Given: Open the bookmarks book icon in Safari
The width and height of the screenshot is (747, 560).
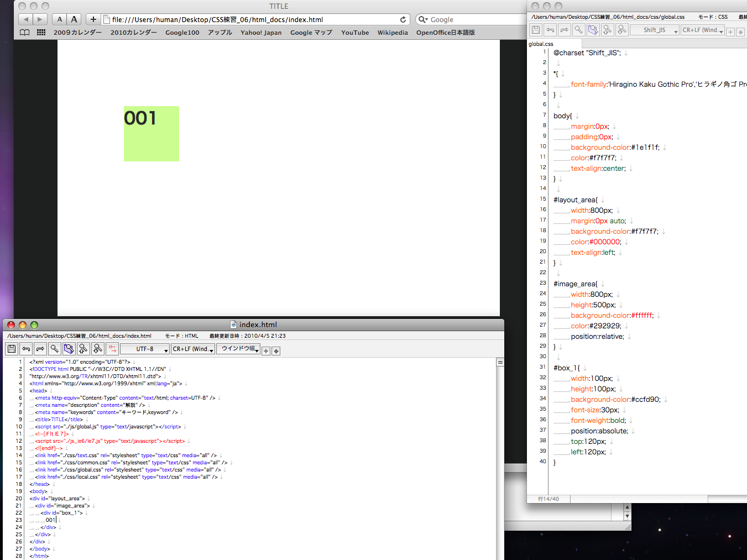Looking at the screenshot, I should (x=25, y=33).
